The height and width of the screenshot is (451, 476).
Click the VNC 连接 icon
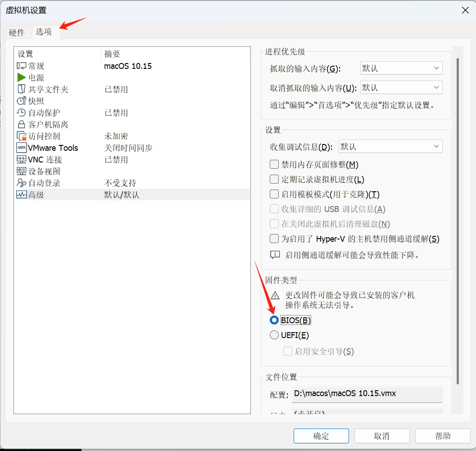tap(21, 159)
